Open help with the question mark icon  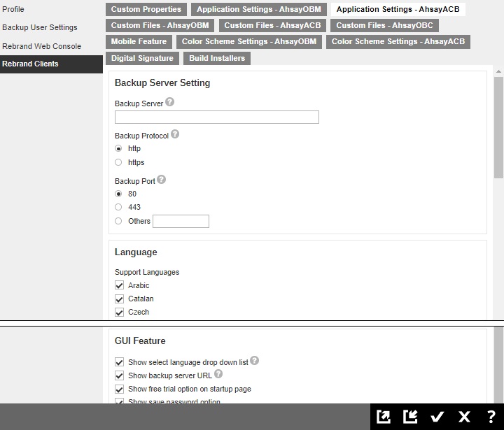[x=491, y=417]
